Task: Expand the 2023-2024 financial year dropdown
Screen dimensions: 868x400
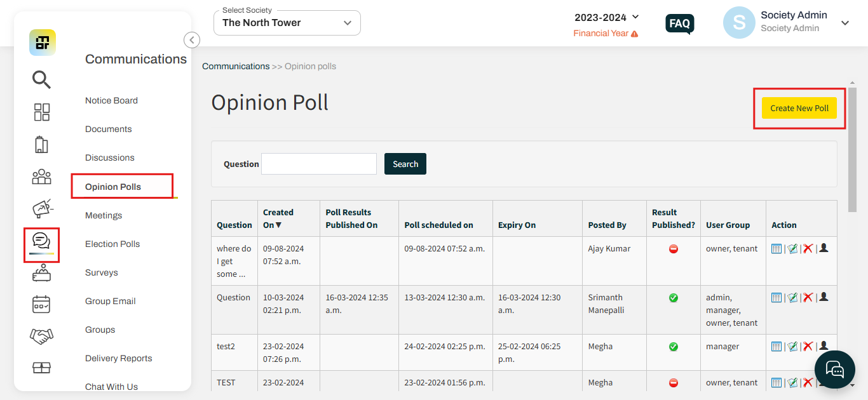Action: coord(607,17)
